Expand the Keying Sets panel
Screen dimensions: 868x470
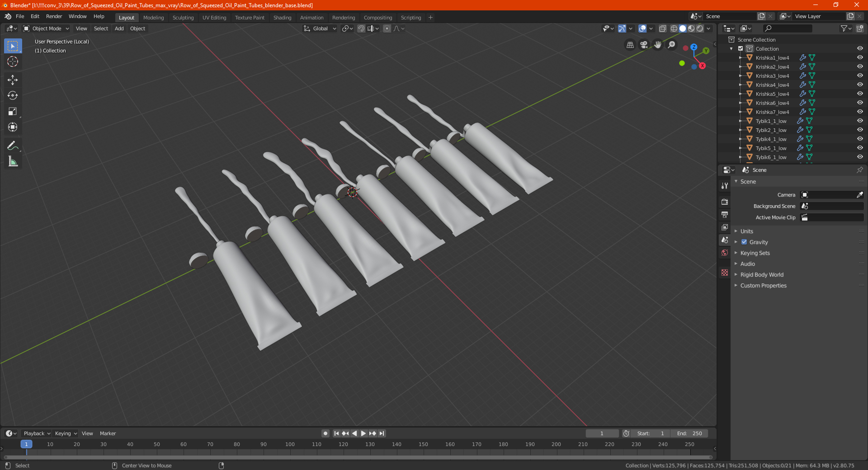pos(755,253)
